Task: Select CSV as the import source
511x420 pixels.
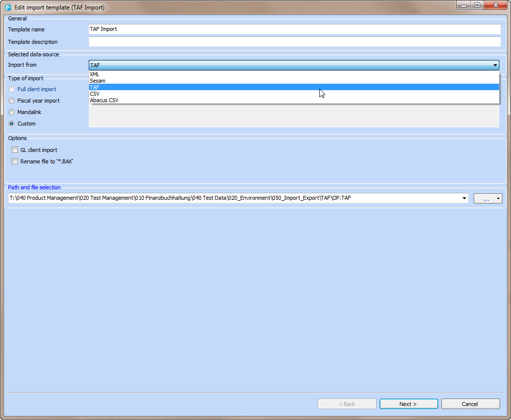Action: pos(95,94)
